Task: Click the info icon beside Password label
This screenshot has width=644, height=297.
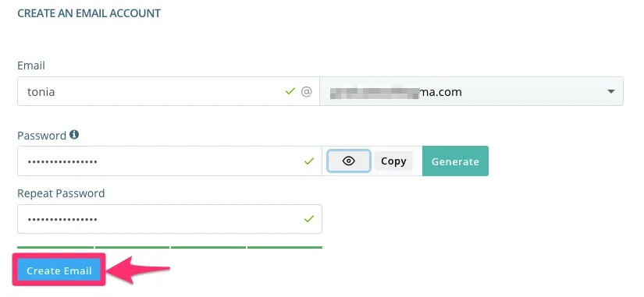Action: point(74,135)
